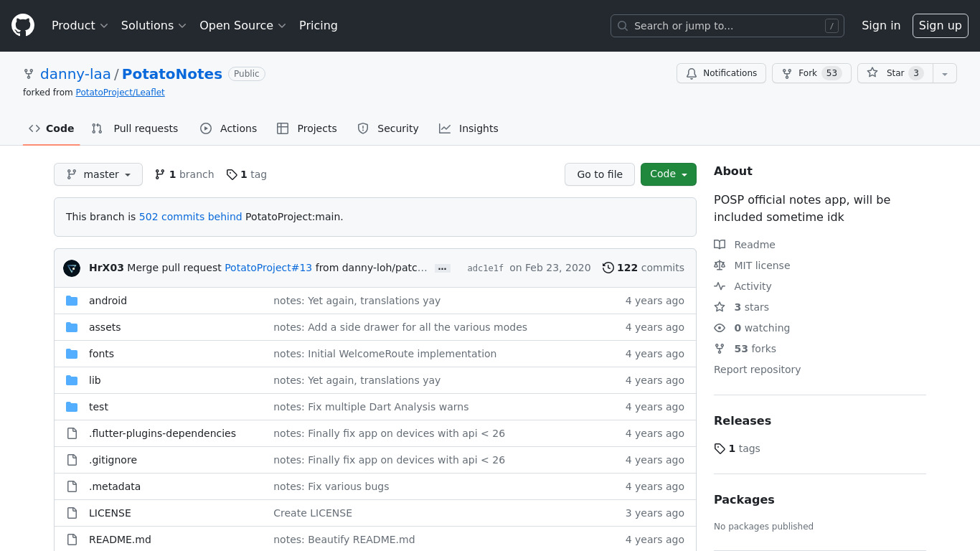Viewport: 980px width, 551px height.
Task: Click the GitHub logo icon
Action: pos(23,26)
